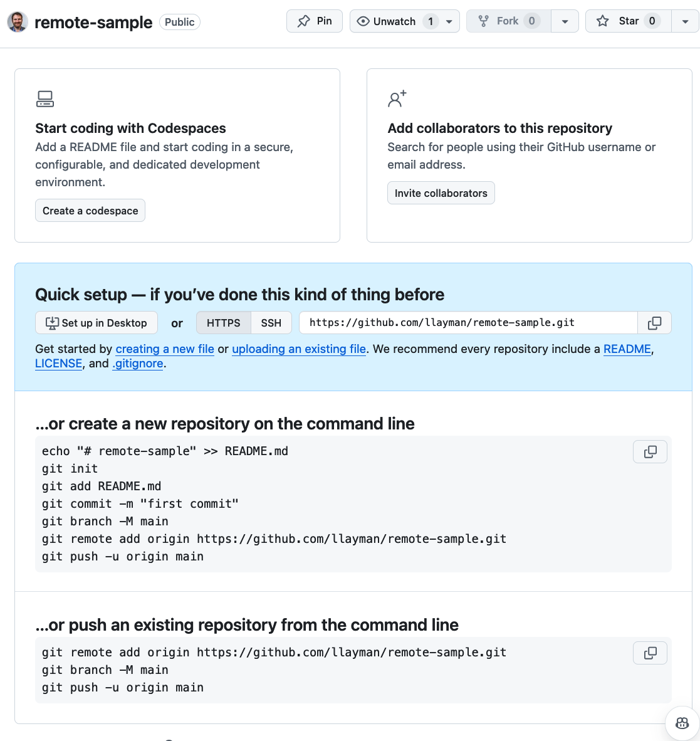Open the 'creating a new file' link

(164, 349)
